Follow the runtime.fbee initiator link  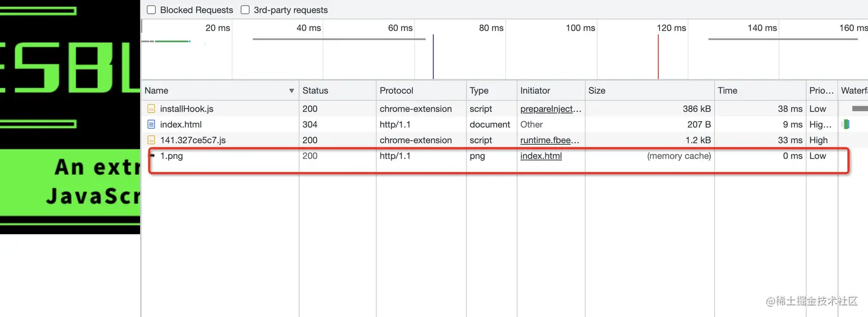pos(550,140)
